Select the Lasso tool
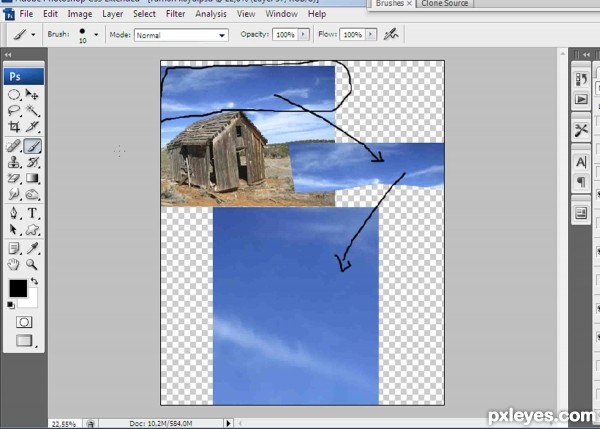This screenshot has width=600, height=429. click(x=14, y=110)
